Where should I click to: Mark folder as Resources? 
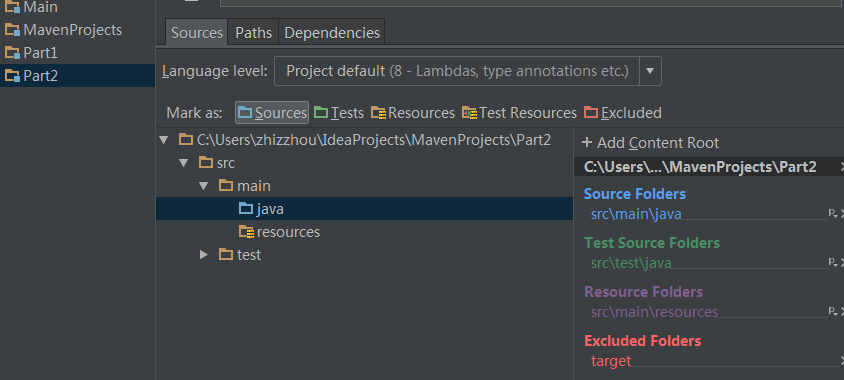click(x=413, y=113)
